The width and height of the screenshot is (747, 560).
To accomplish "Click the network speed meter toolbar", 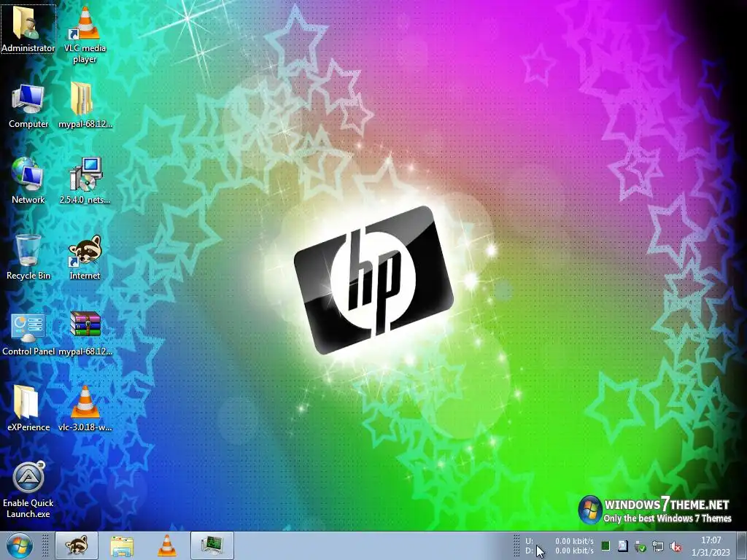I will tap(560, 545).
